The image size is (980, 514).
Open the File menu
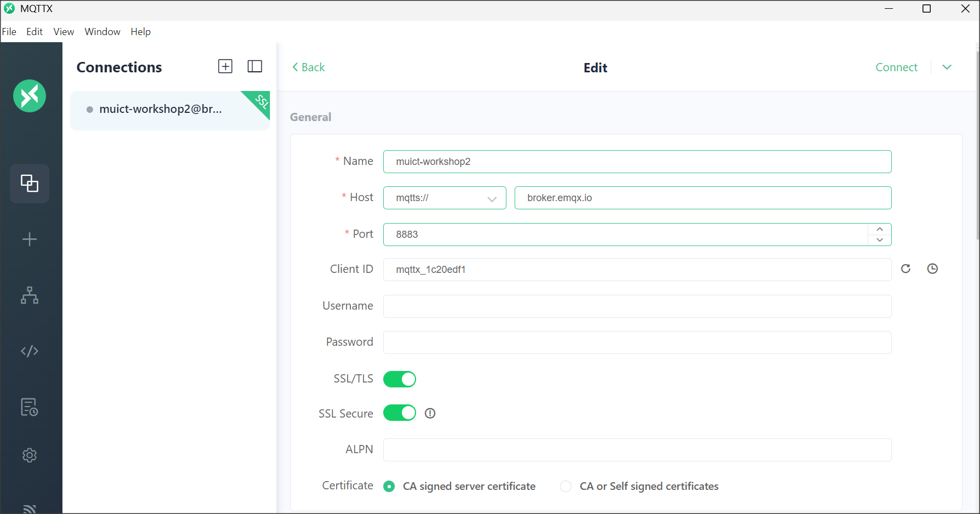tap(9, 32)
